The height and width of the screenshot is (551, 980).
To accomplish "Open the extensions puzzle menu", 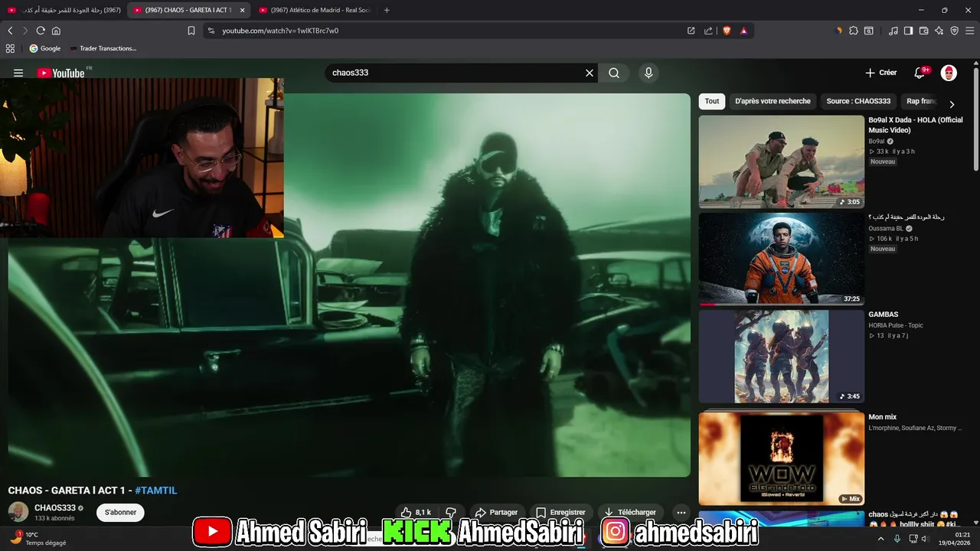I will [854, 31].
